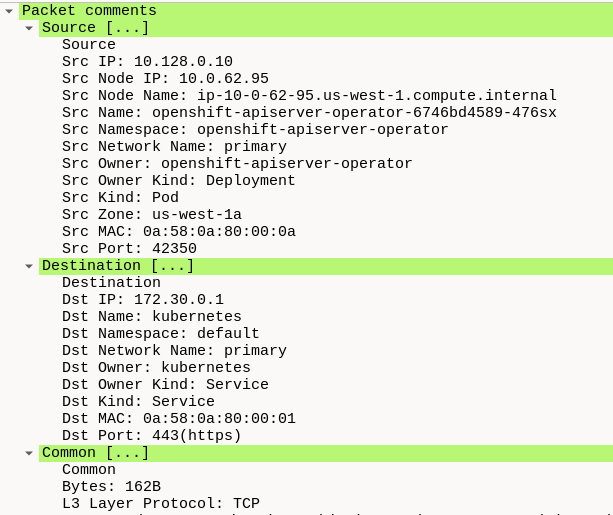Collapse the Common [...] section arrow

point(29,453)
